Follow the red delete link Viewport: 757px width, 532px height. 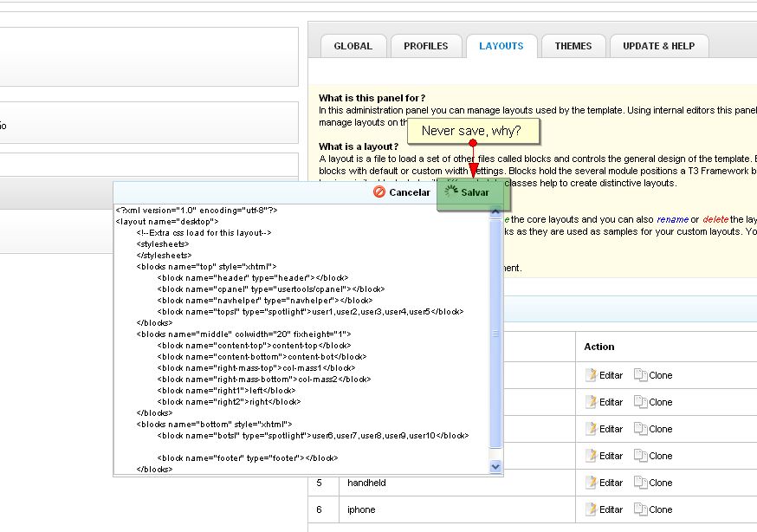click(x=715, y=220)
